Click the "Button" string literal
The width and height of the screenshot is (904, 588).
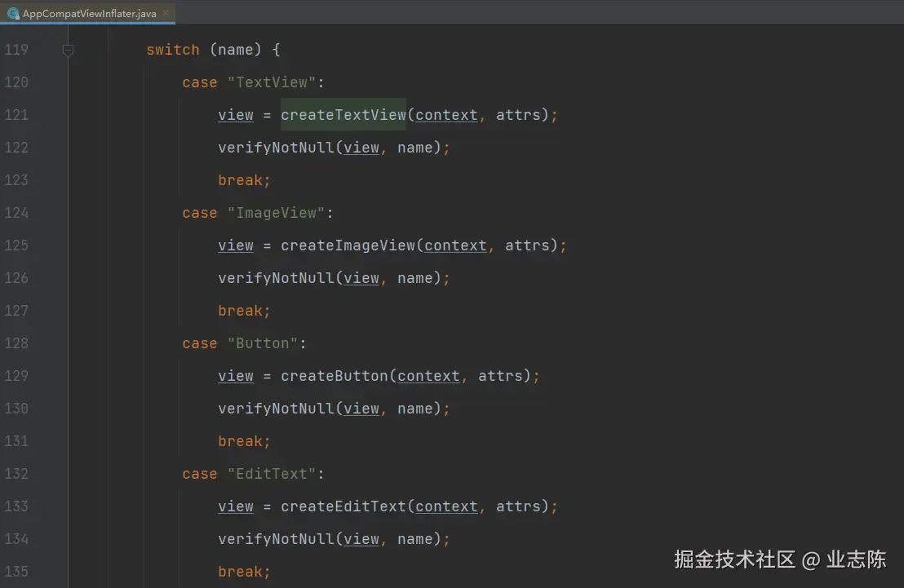pos(263,343)
